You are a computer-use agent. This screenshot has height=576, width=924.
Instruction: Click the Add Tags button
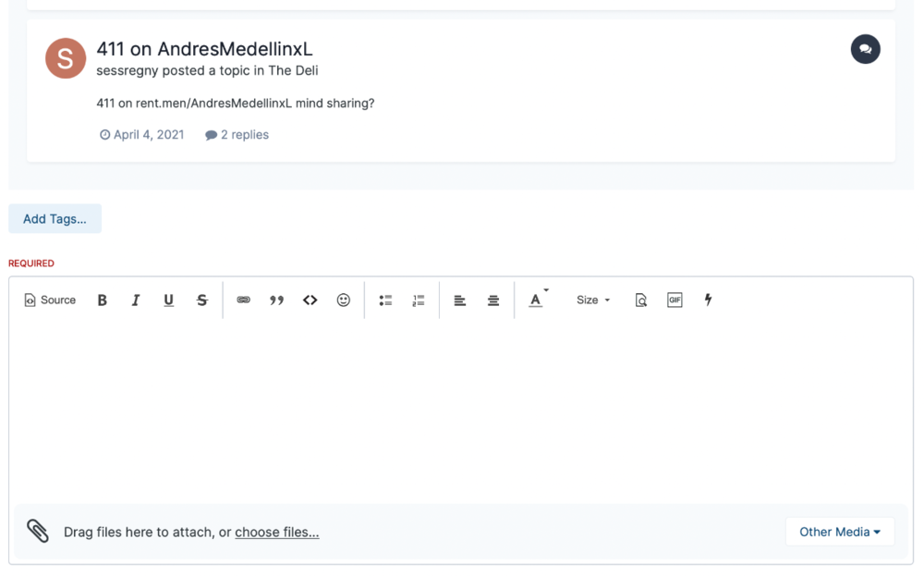pyautogui.click(x=55, y=219)
